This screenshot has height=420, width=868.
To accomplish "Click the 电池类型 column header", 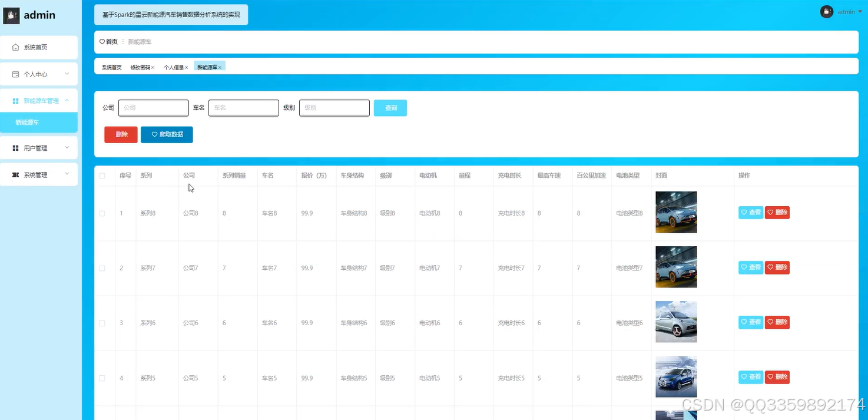I will pyautogui.click(x=628, y=176).
